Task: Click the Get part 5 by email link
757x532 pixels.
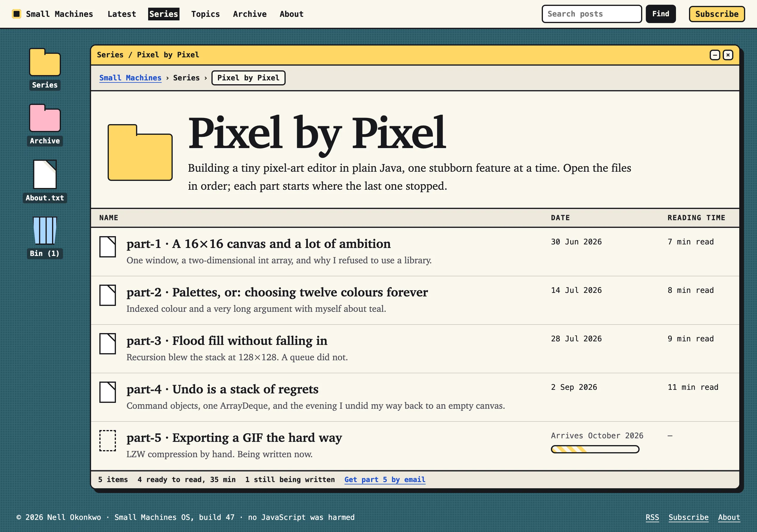Action: [x=385, y=480]
